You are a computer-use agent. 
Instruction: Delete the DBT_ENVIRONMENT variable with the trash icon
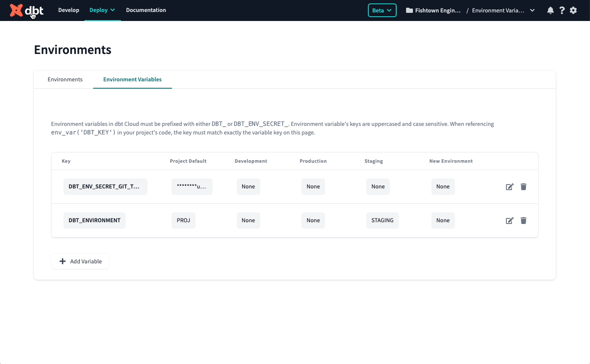pos(523,220)
